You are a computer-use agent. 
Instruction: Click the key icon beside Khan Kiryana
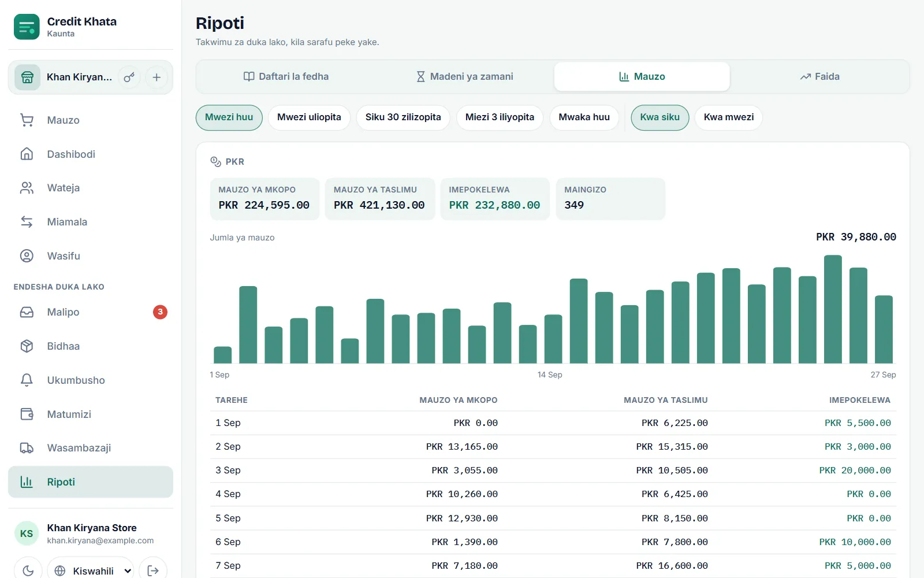[129, 77]
